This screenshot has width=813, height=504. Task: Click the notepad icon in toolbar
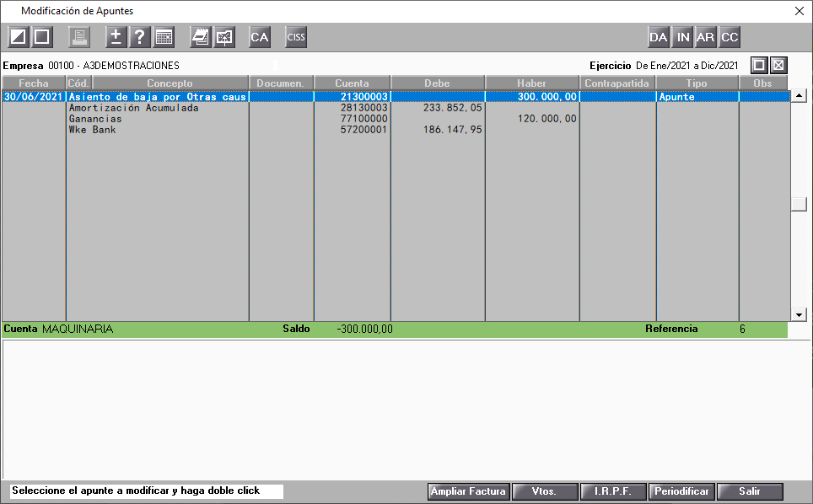tap(200, 37)
